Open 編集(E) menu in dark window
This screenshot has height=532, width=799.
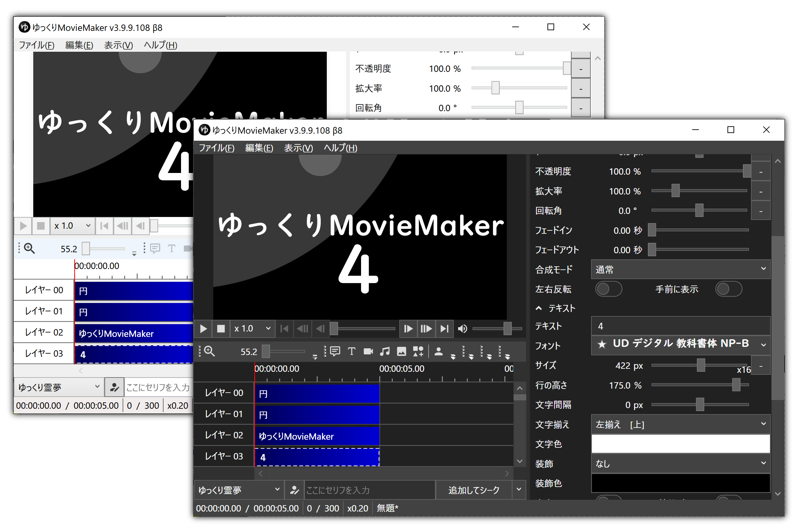(x=259, y=148)
